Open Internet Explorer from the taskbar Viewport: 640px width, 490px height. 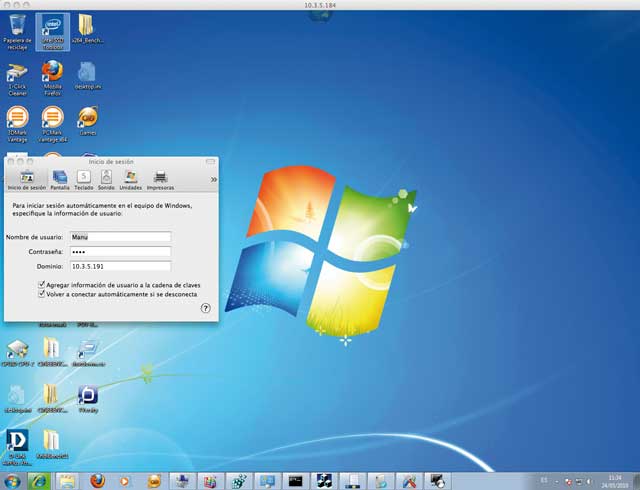[x=39, y=481]
